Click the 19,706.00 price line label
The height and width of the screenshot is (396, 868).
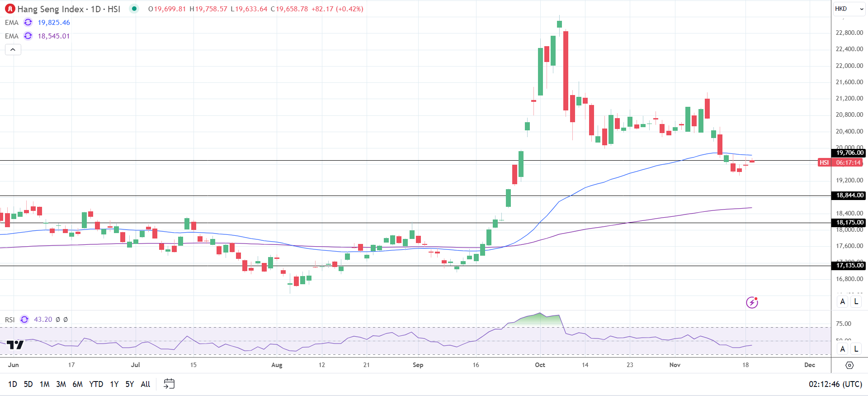(849, 153)
